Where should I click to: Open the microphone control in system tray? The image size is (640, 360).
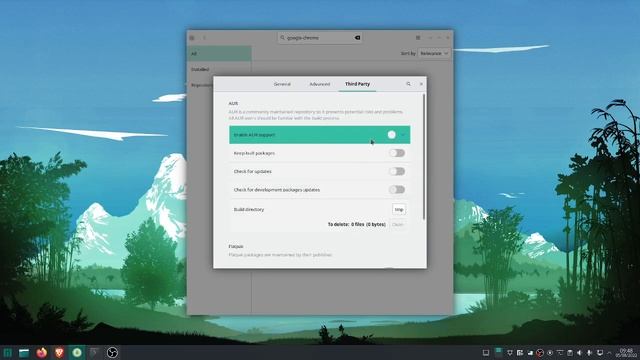click(589, 353)
